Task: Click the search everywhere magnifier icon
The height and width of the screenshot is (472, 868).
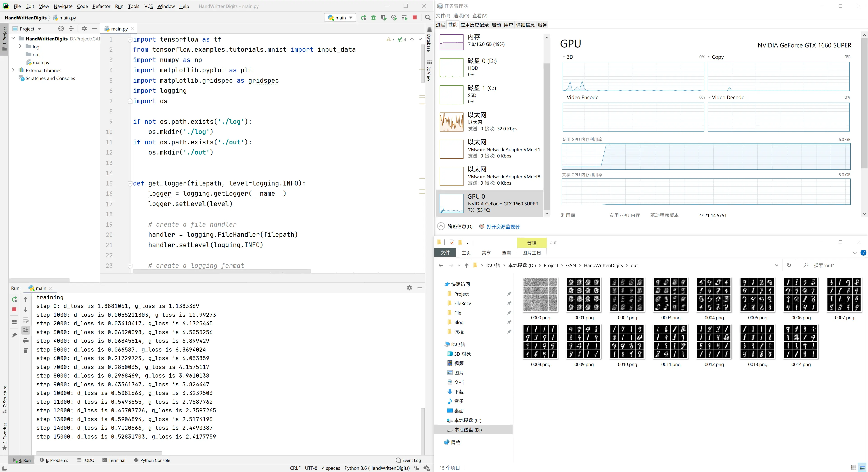Action: tap(428, 17)
